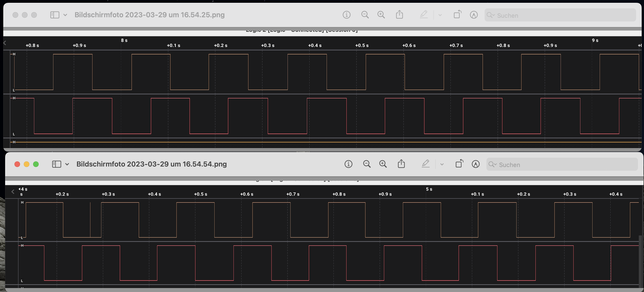Zoom in on the 16.54.54 preview window
Screen dimensions: 644x292
coord(383,164)
